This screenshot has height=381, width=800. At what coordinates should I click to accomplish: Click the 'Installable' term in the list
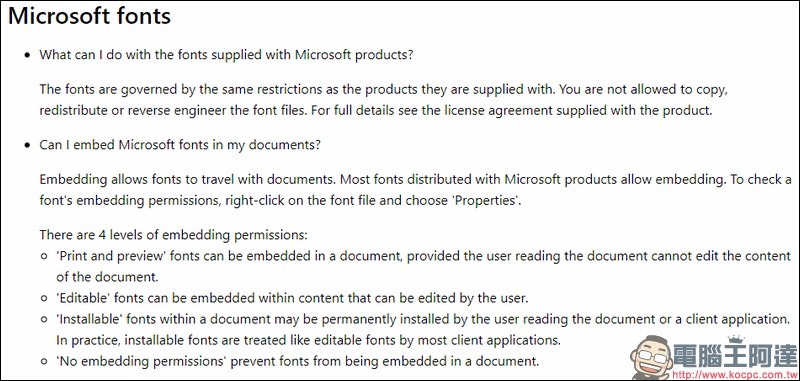pos(89,319)
